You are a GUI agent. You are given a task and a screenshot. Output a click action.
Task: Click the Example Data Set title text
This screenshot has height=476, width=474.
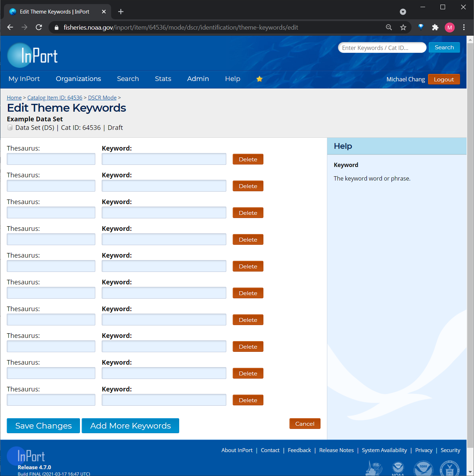[x=35, y=119]
